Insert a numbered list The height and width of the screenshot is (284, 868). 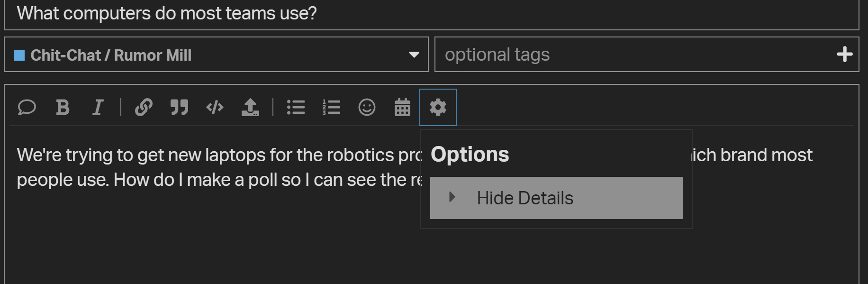[x=331, y=108]
